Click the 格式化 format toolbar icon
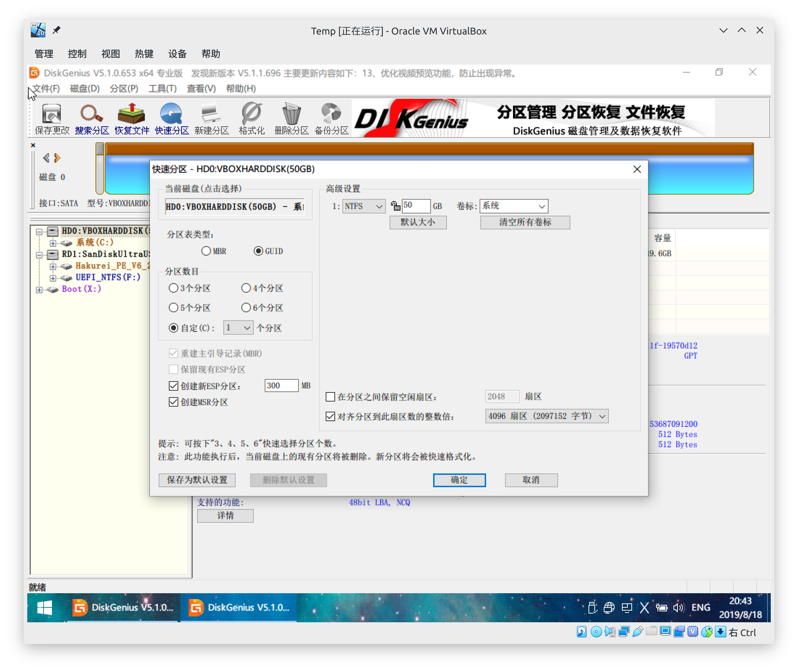Screen dimensions: 798x672 pyautogui.click(x=252, y=119)
